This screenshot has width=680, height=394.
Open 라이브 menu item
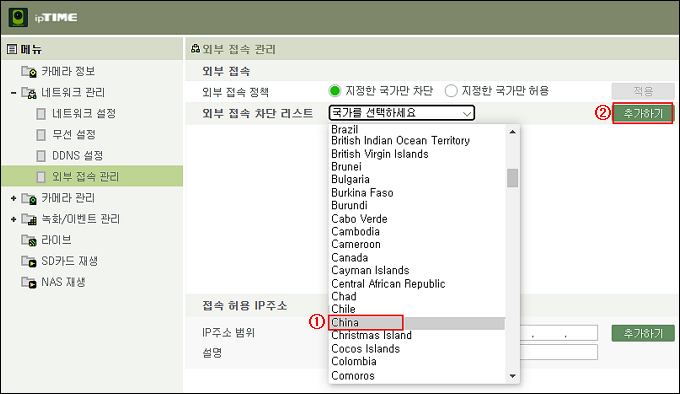(x=56, y=240)
